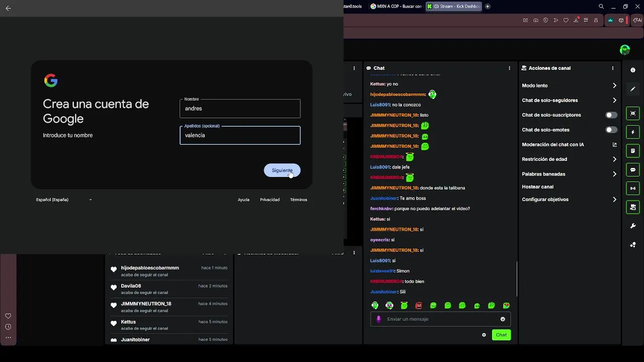Expand Palabras baneadas option
The height and width of the screenshot is (362, 644).
569,174
